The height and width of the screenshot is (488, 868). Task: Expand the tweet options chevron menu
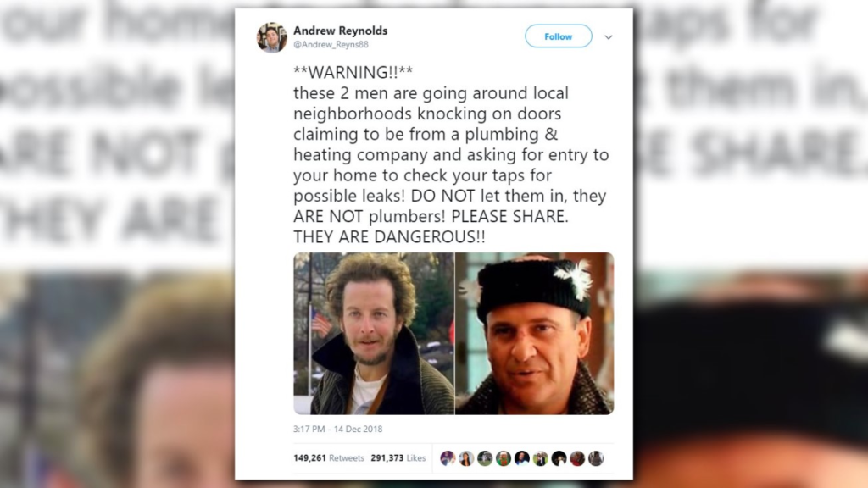[x=609, y=37]
